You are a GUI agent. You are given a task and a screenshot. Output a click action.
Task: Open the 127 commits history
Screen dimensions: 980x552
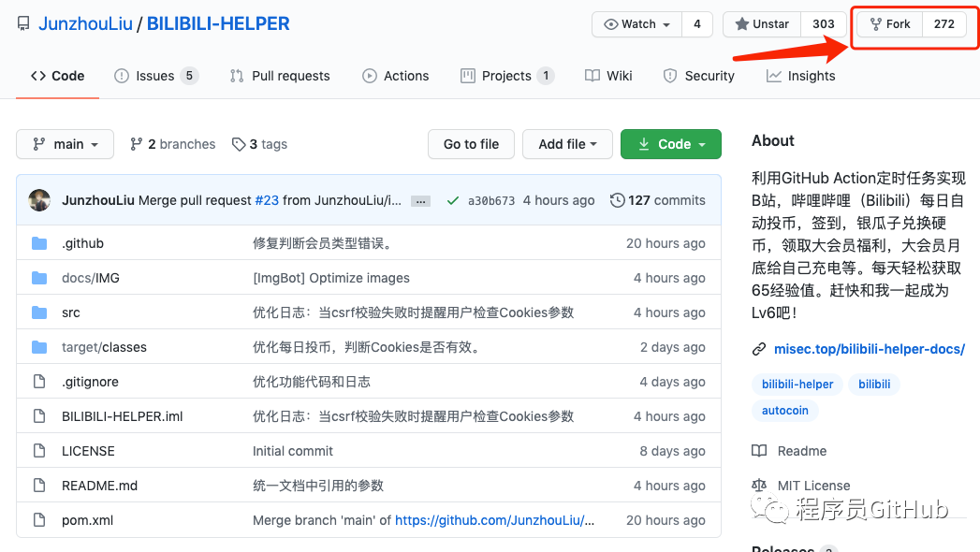tap(657, 200)
